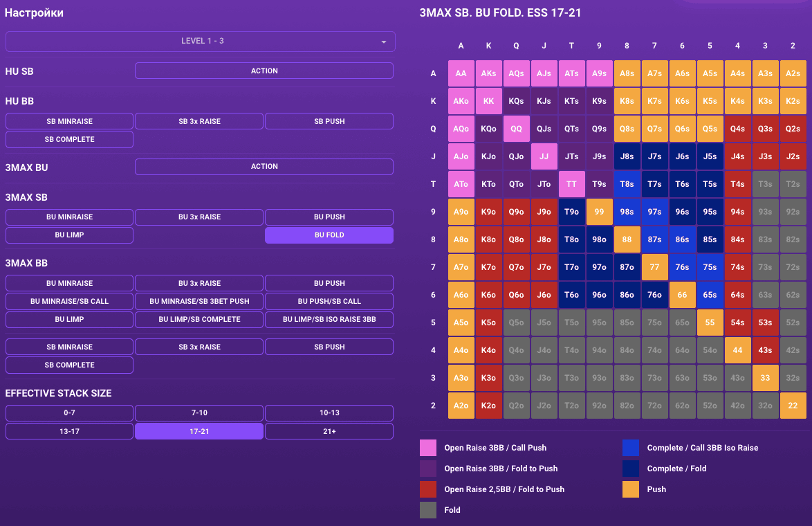Click ACTION button in 3MAX BU row

pos(264,167)
